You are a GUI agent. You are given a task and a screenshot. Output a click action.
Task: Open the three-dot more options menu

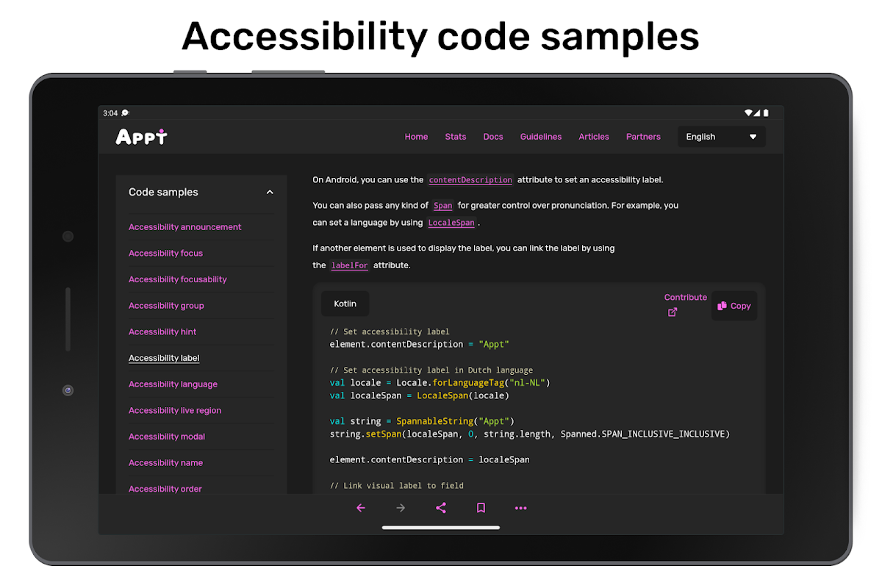click(521, 508)
